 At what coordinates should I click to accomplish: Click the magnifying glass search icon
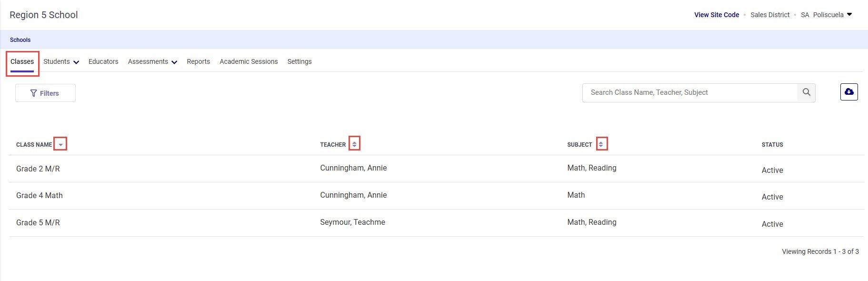[806, 92]
